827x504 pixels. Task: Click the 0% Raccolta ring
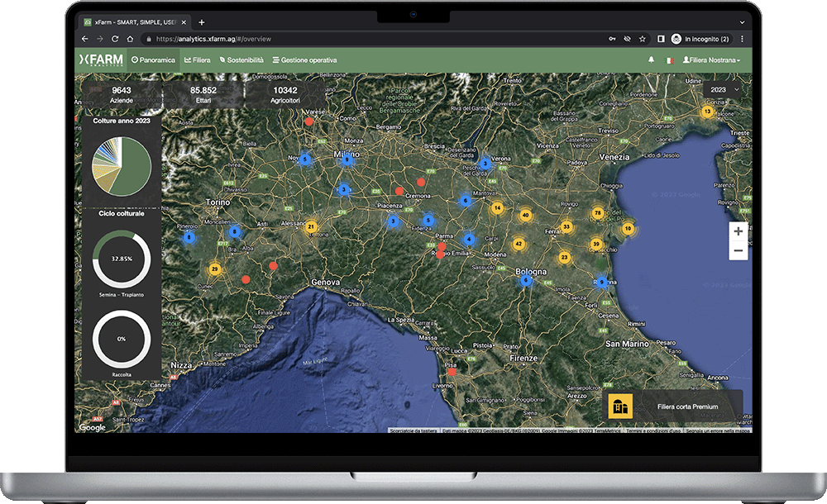(x=122, y=339)
